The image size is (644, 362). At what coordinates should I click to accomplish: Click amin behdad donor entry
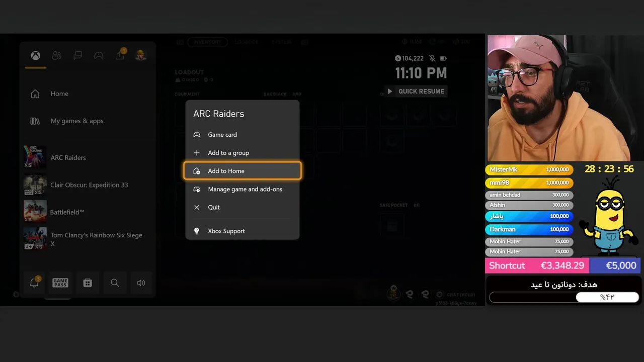529,195
